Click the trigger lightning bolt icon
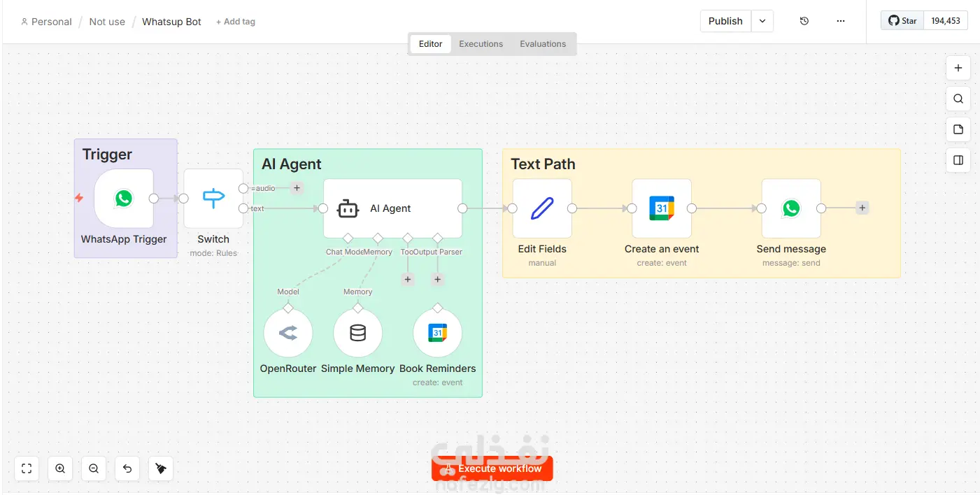The height and width of the screenshot is (495, 980). coord(79,199)
